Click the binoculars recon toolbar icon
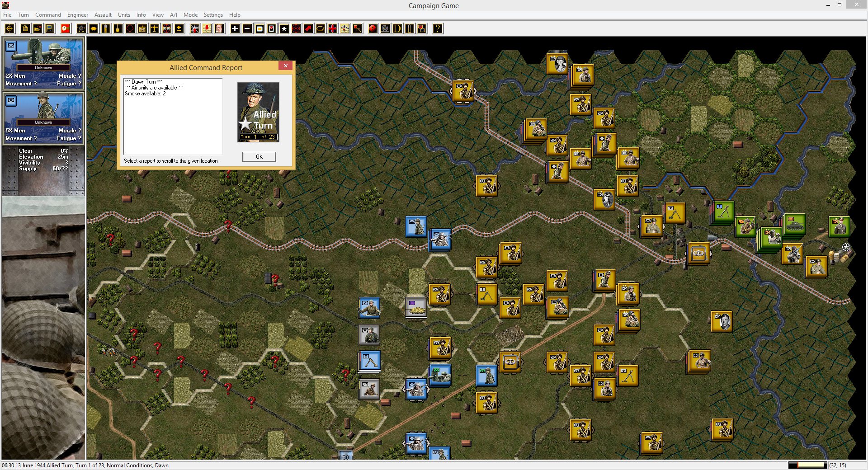Screen dimensions: 868x470 pyautogui.click(x=167, y=28)
